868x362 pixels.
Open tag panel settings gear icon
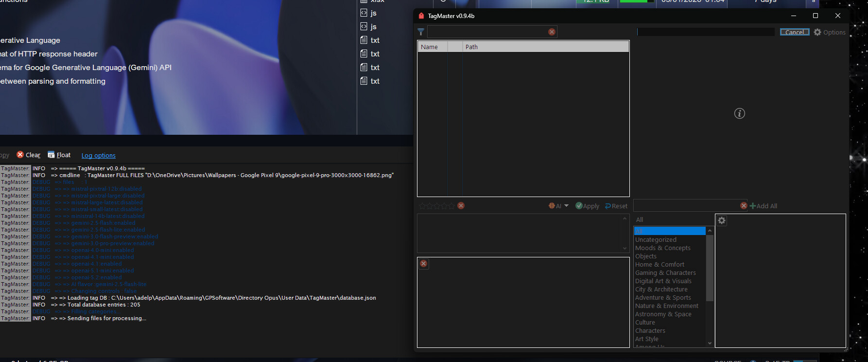click(722, 221)
